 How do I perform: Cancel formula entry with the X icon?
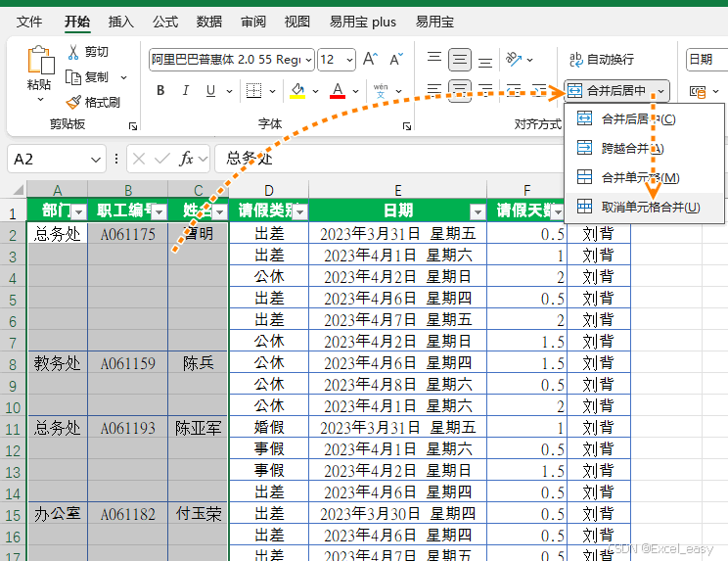[139, 160]
